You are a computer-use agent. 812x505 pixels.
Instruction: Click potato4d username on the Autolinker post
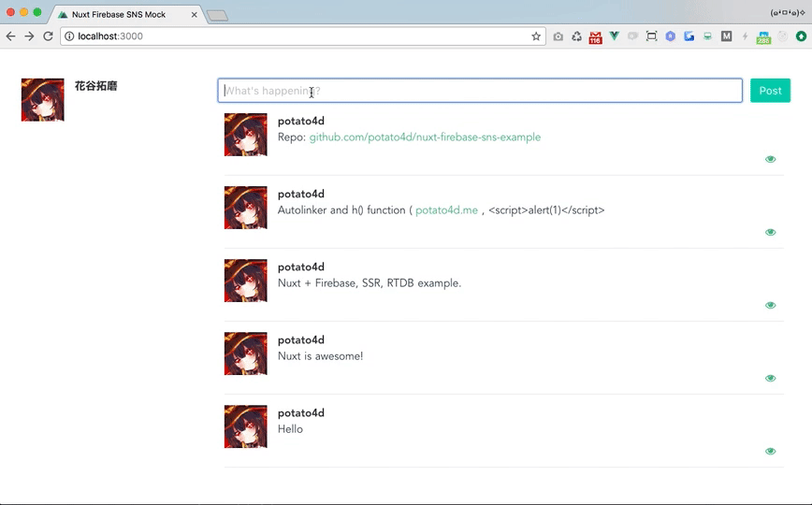pos(301,194)
